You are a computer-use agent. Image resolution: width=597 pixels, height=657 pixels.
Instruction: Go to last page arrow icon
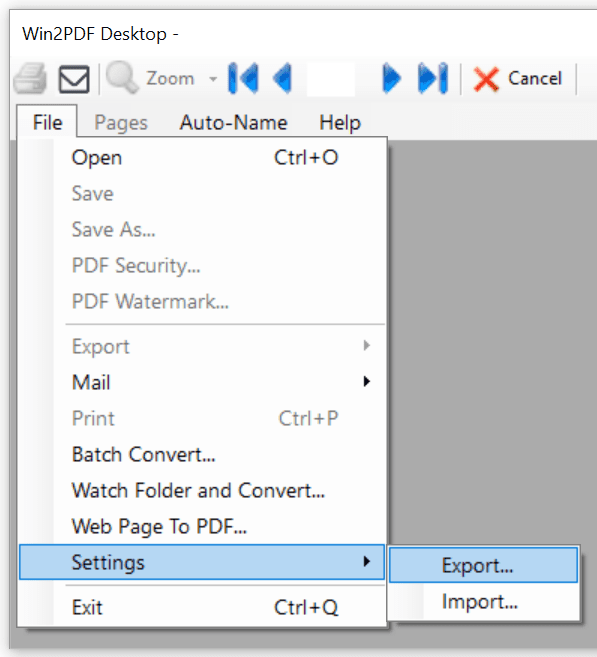pos(433,78)
